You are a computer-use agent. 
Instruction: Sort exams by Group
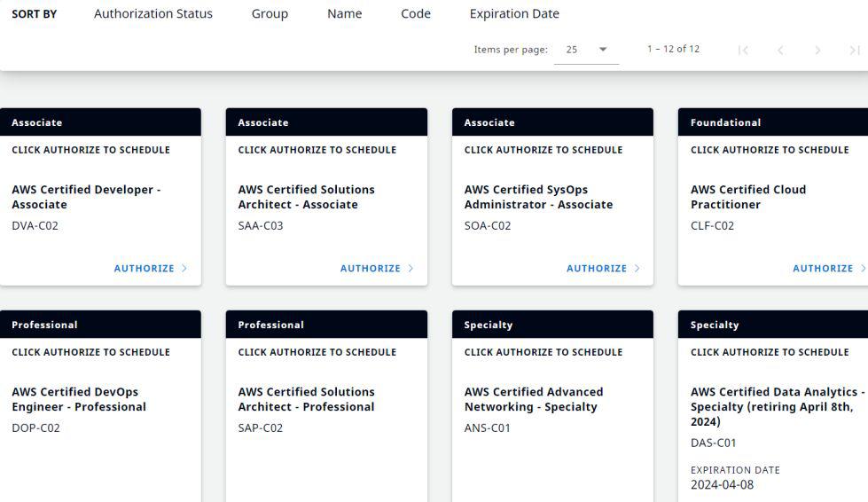click(x=270, y=14)
